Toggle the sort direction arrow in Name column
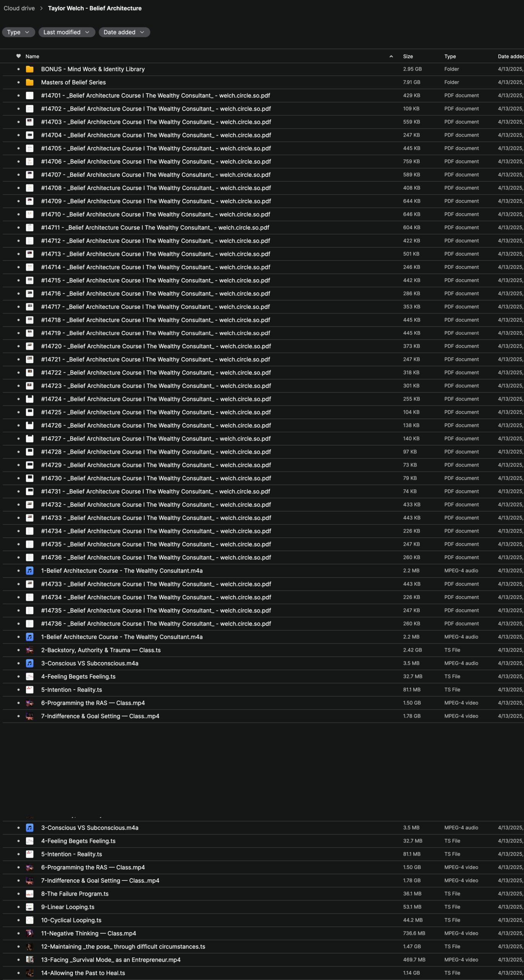 tap(391, 57)
